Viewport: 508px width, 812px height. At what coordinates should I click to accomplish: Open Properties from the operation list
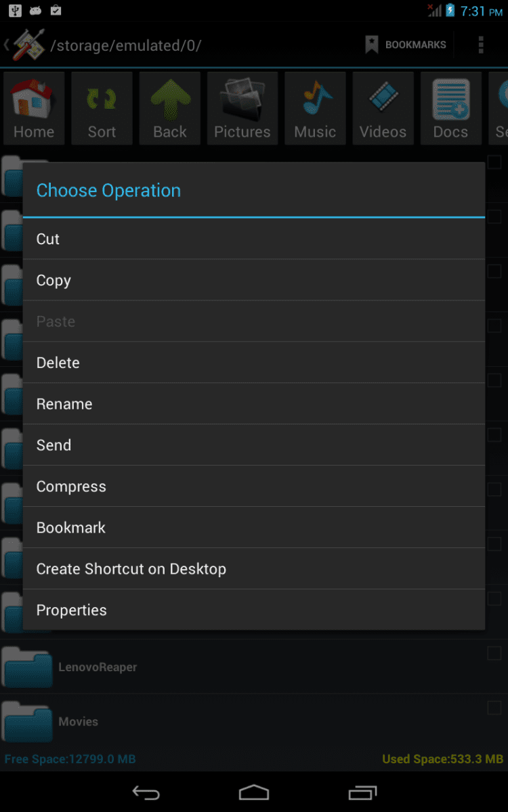click(253, 610)
